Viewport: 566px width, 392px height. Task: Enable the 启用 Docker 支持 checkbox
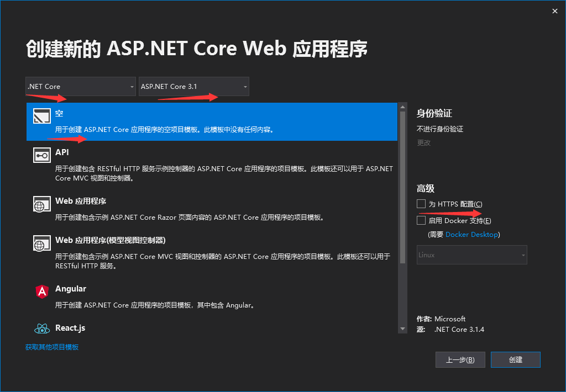(421, 220)
